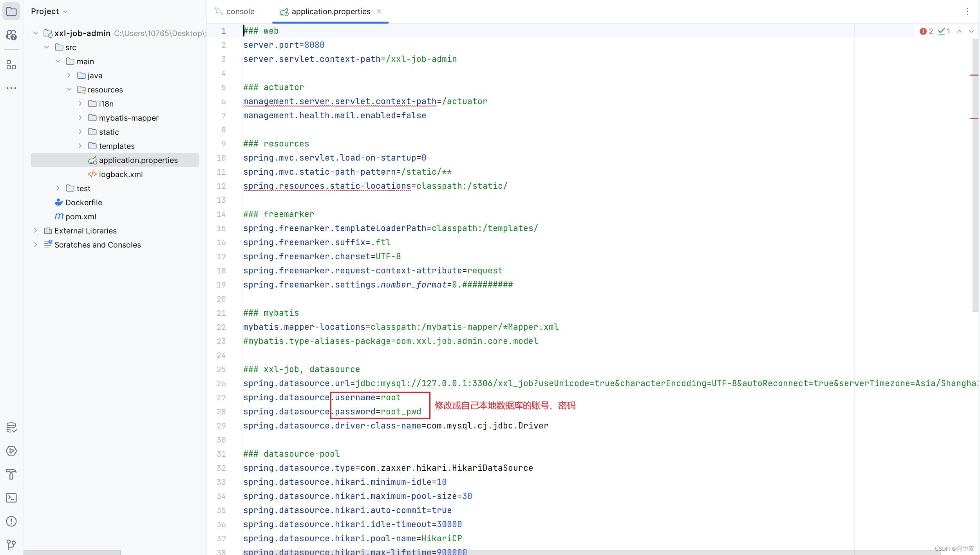Select the application.properties editor tab
Viewport: 980px width, 555px height.
click(x=331, y=11)
